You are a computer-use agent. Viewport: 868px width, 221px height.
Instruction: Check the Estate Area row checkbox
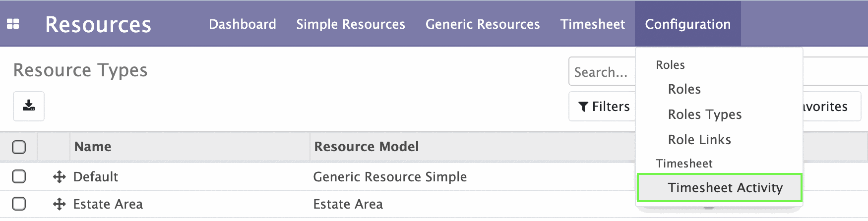(19, 204)
